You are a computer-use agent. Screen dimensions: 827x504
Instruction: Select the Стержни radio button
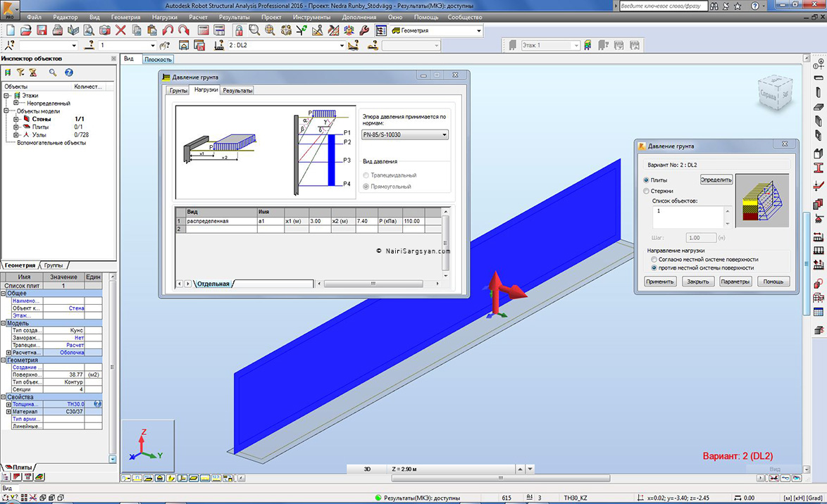coord(646,191)
